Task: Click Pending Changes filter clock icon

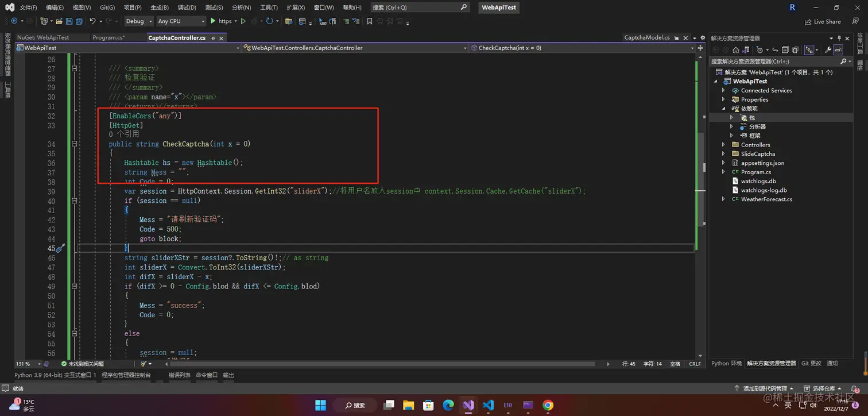Action: (759, 50)
